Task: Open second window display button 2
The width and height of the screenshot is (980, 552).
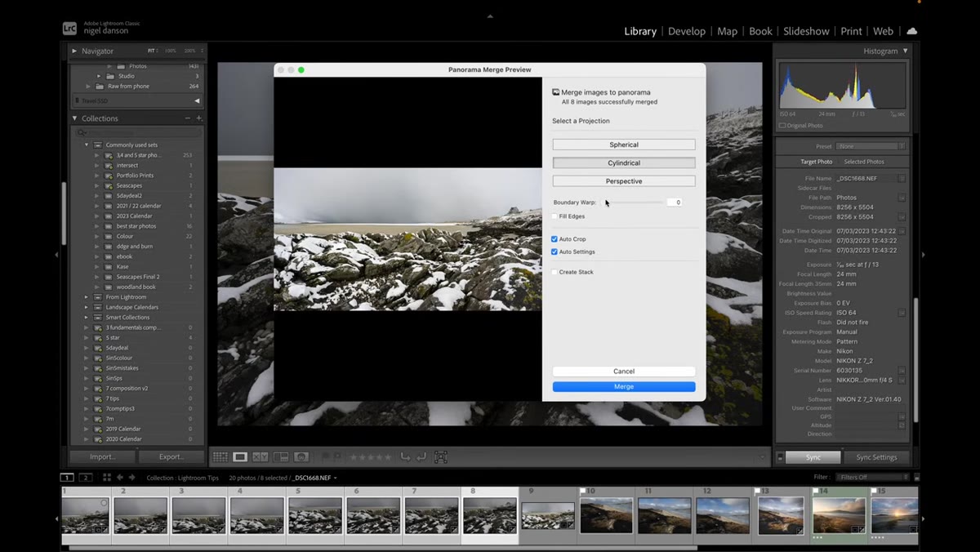Action: click(x=85, y=478)
